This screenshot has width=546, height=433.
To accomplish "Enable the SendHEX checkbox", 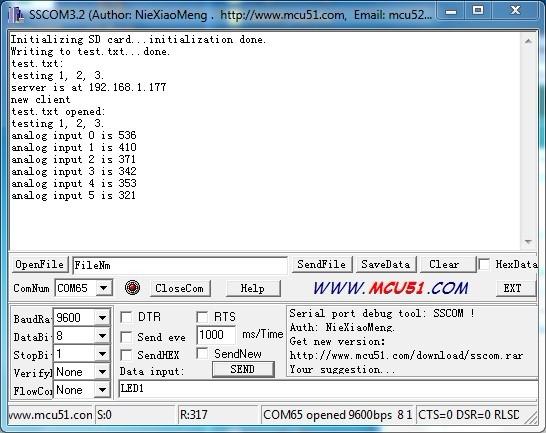I will (x=126, y=355).
